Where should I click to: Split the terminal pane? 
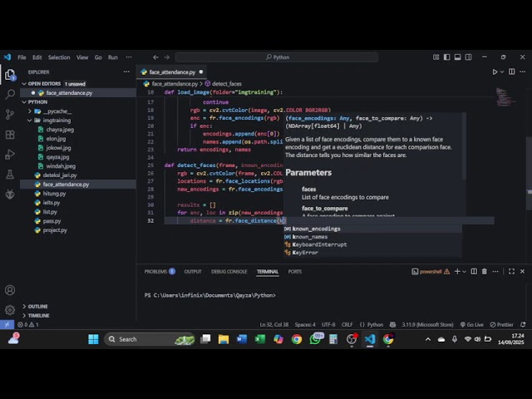tap(474, 272)
